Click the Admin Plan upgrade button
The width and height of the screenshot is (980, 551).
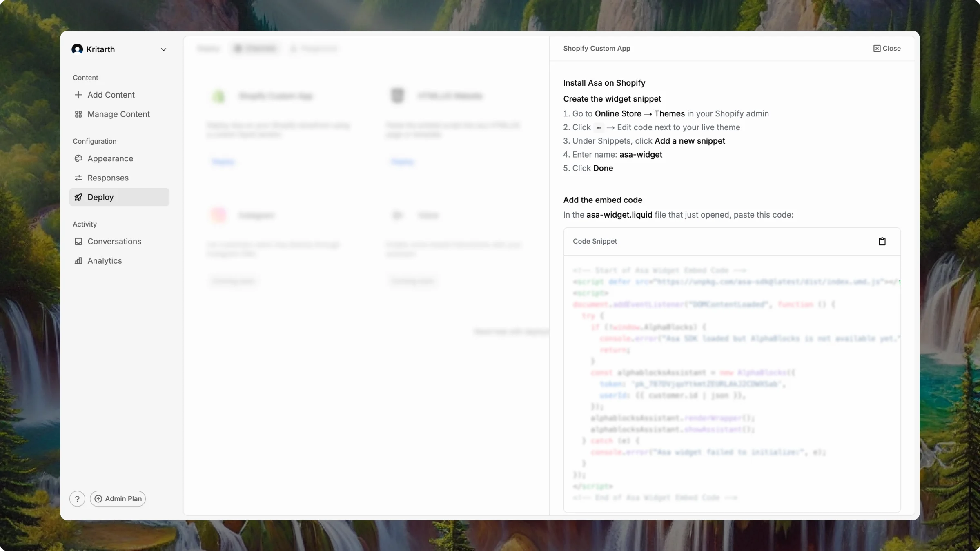[118, 499]
